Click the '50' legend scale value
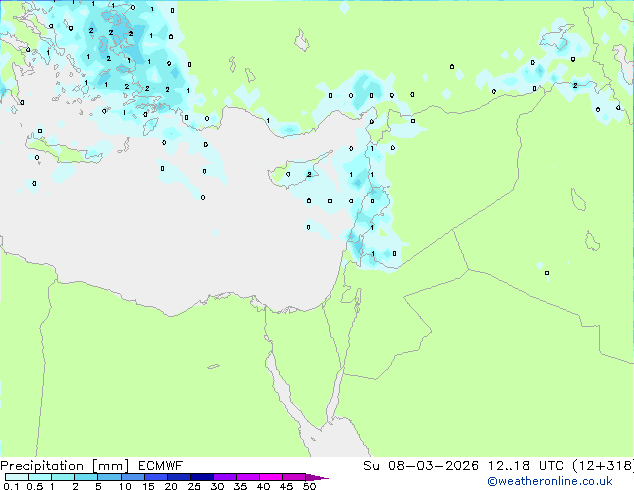 pyautogui.click(x=309, y=486)
